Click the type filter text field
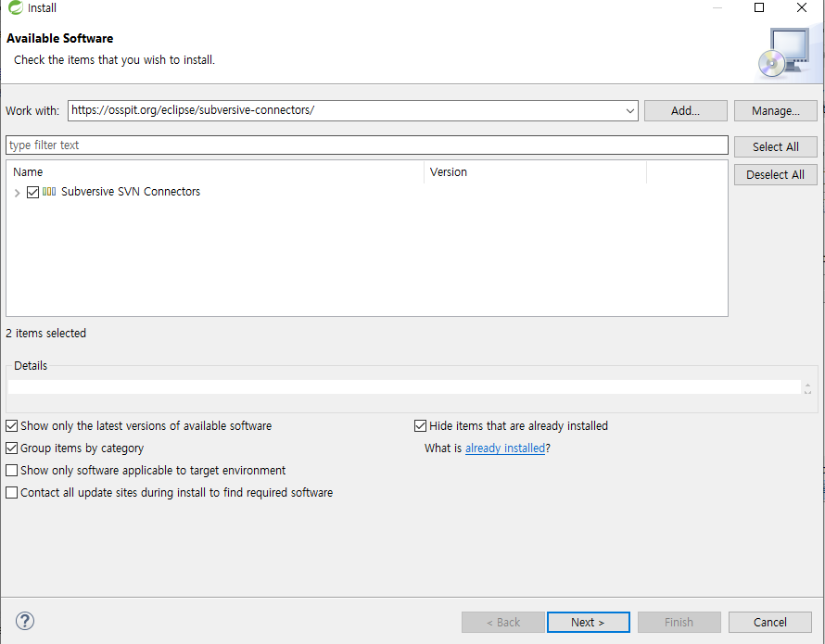The width and height of the screenshot is (825, 644). (x=367, y=145)
